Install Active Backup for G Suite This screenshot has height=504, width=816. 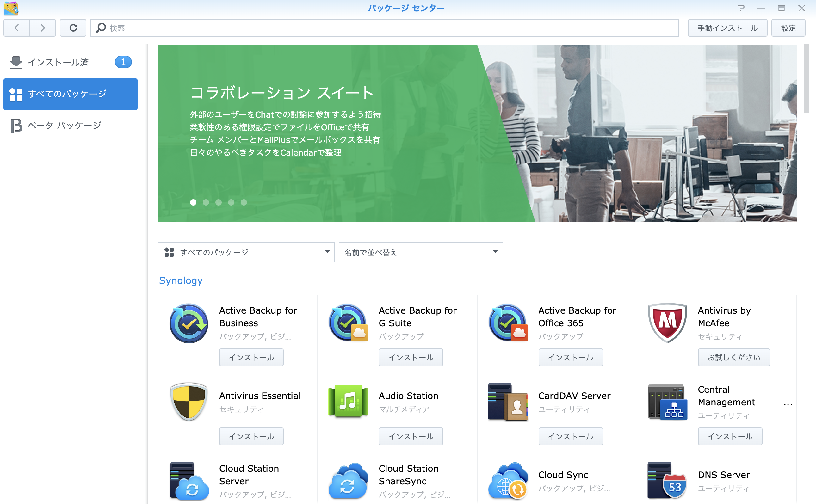click(x=411, y=357)
